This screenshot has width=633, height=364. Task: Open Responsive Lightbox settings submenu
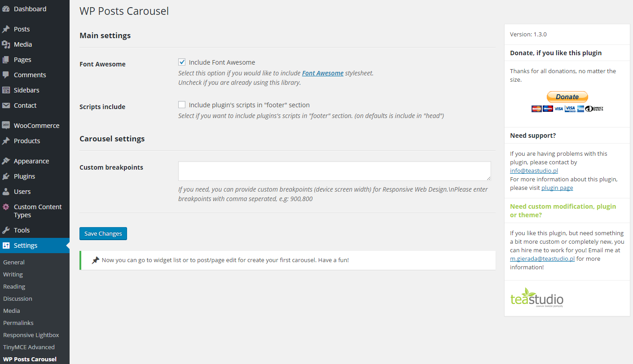(x=31, y=335)
